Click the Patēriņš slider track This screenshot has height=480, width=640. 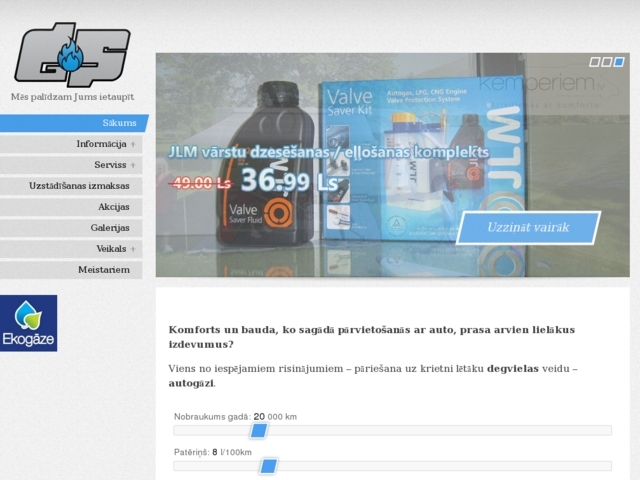[x=393, y=466]
